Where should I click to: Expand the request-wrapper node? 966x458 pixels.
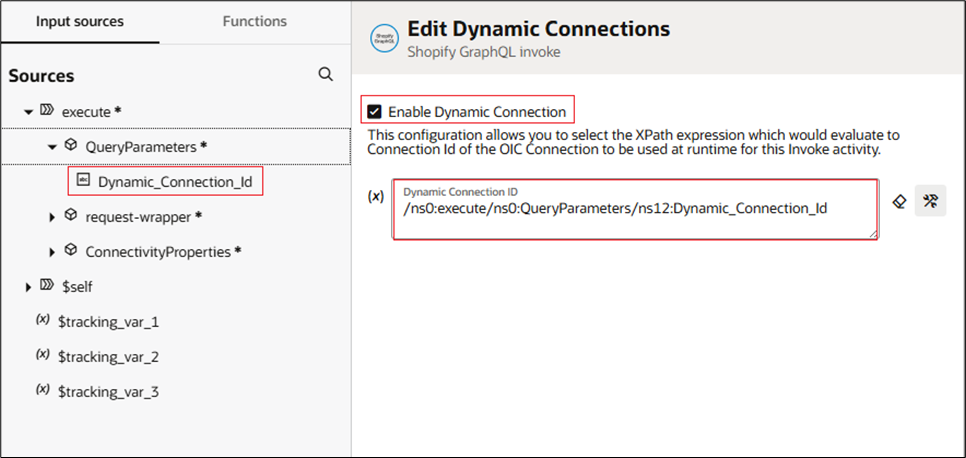(53, 216)
